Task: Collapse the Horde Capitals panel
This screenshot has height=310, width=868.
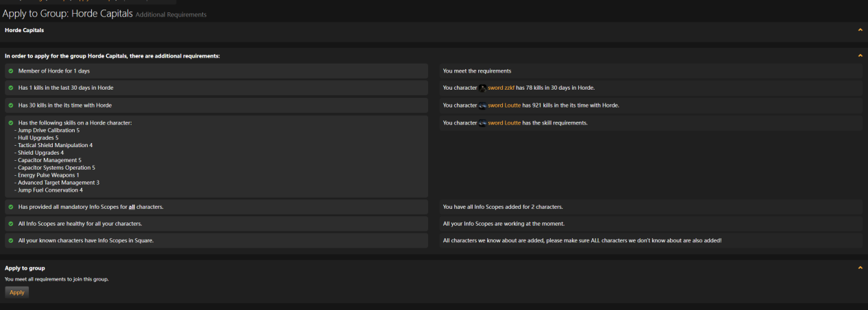Action: tap(860, 30)
